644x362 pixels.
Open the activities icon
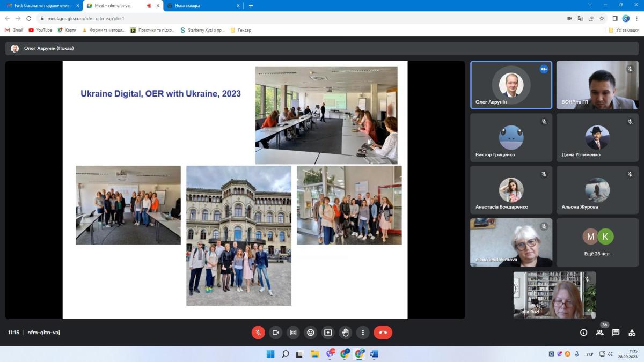point(632,333)
